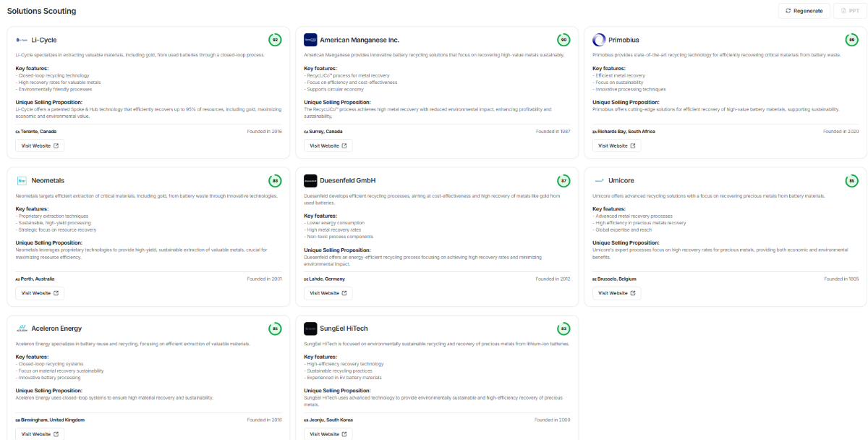Screen dimensions: 868x440
Task: Click the PPT export button
Action: 849,11
